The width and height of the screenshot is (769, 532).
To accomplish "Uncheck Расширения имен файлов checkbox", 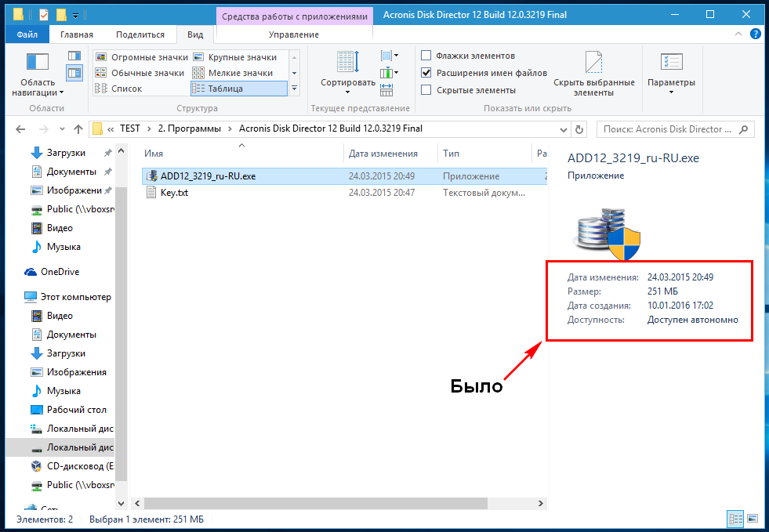I will pyautogui.click(x=426, y=73).
